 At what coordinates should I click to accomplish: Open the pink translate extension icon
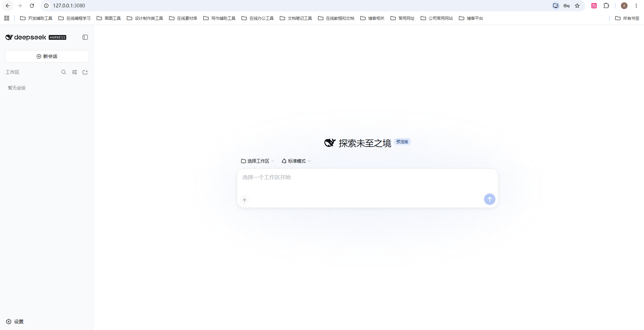pos(594,6)
